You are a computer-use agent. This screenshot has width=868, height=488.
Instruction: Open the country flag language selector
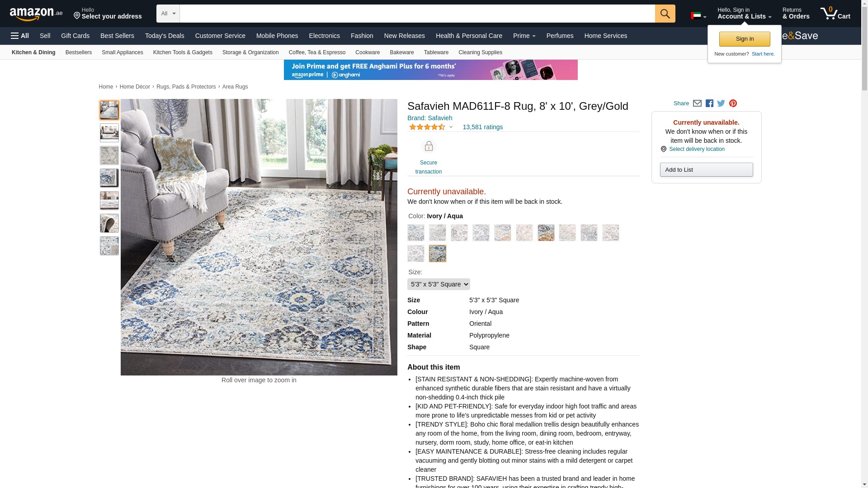(698, 16)
